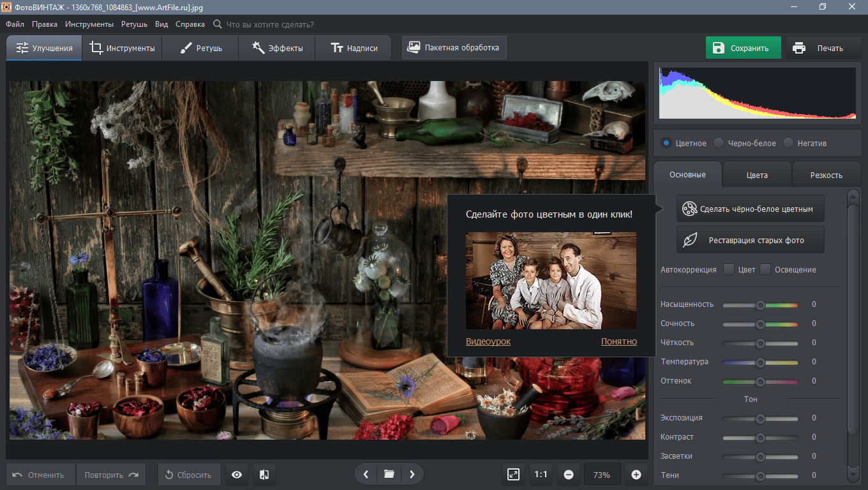Enable the Освещение autocorrection checkbox
The image size is (868, 490).
coord(765,269)
